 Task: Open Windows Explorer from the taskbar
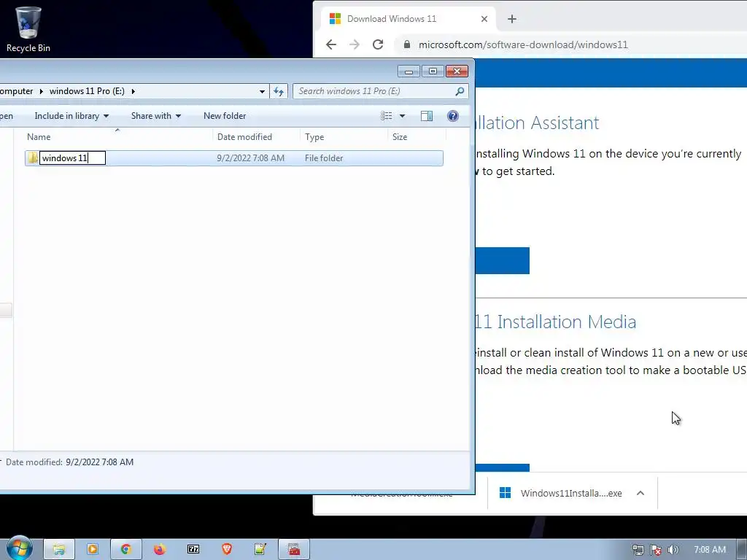pos(59,550)
